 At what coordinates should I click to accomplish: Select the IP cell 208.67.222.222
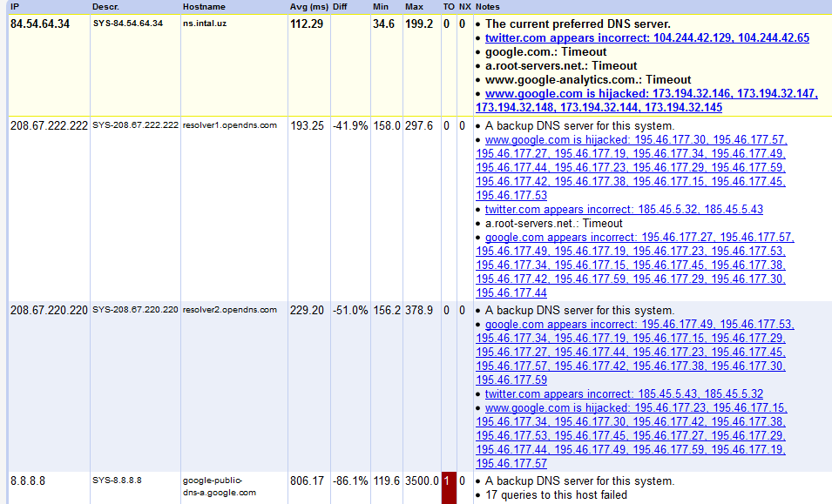(x=49, y=125)
